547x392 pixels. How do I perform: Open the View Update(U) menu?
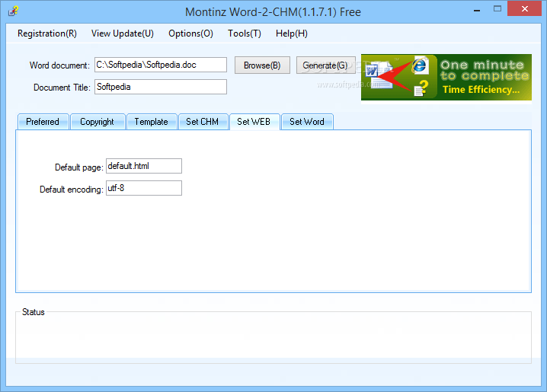pyautogui.click(x=123, y=33)
